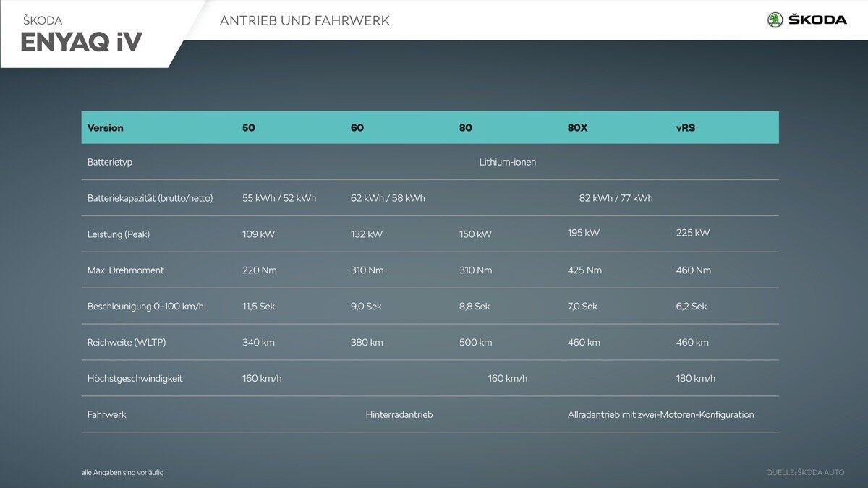Viewport: 868px width, 488px height.
Task: Click the 180 km/h top speed value
Action: point(695,379)
